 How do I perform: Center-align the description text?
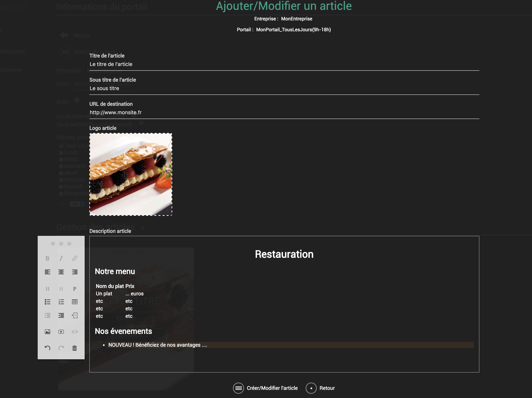coord(61,272)
